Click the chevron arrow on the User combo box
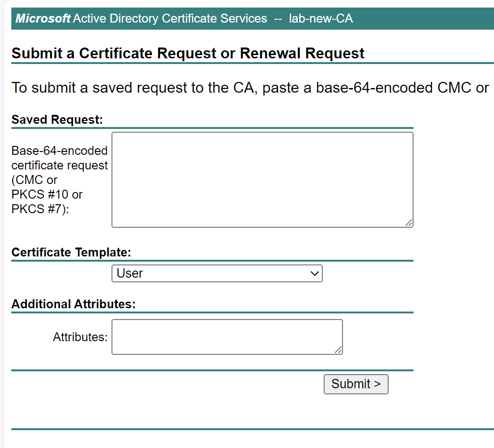This screenshot has width=494, height=448. click(315, 273)
